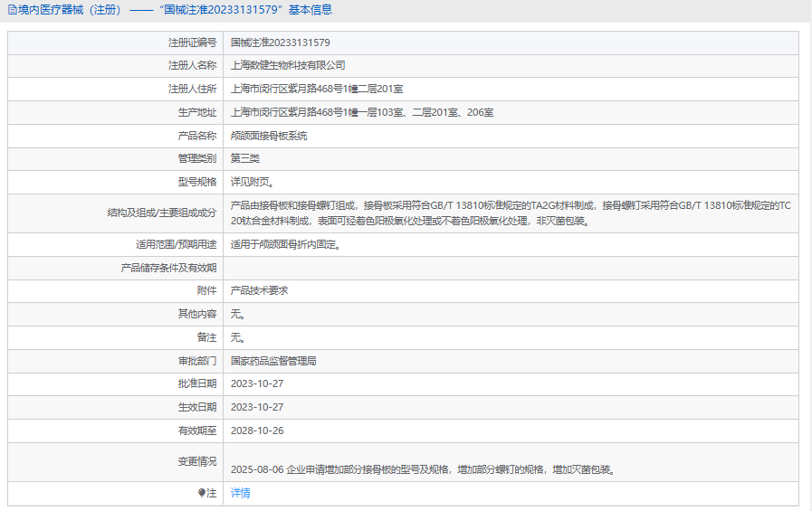The width and height of the screenshot is (812, 511).
Task: Click product name 颅颌面接骨板系统
Action: pos(269,136)
